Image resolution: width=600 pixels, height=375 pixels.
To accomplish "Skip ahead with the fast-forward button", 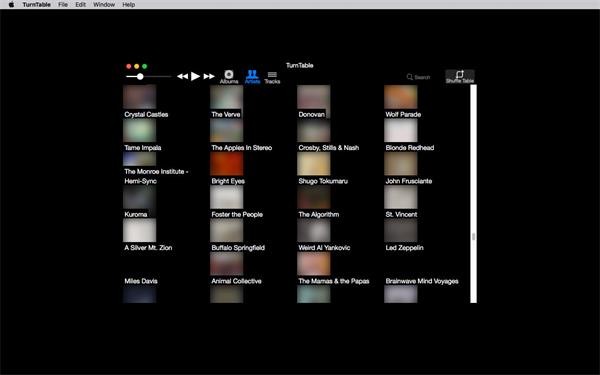I will pyautogui.click(x=209, y=77).
